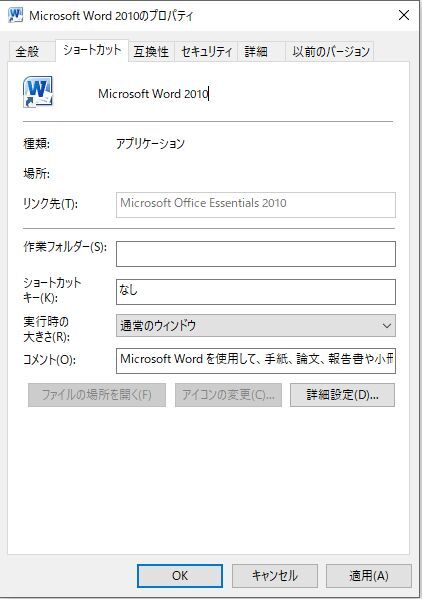Click the 作業フォルダー(S) label
422x599 pixels.
pos(65,247)
